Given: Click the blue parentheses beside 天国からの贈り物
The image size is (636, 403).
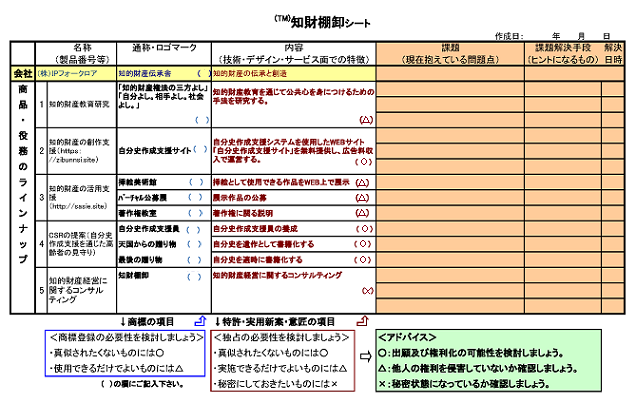Looking at the screenshot, I should click(194, 244).
